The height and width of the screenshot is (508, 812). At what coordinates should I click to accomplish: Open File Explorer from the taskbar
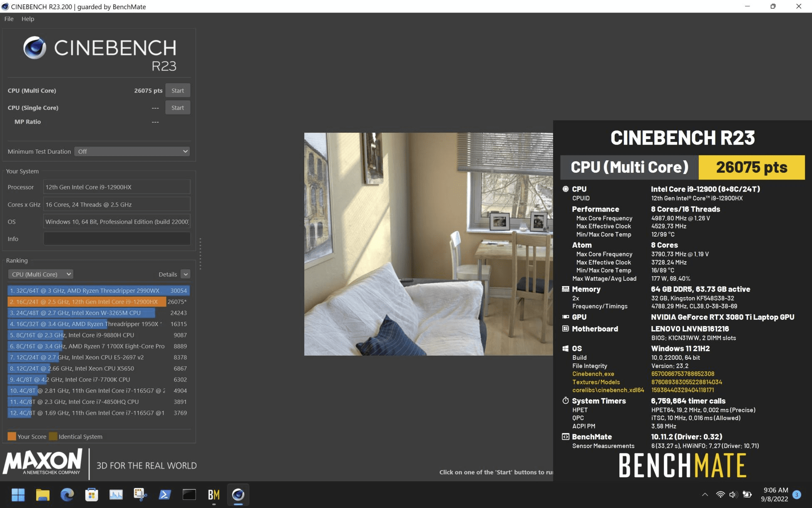(42, 495)
